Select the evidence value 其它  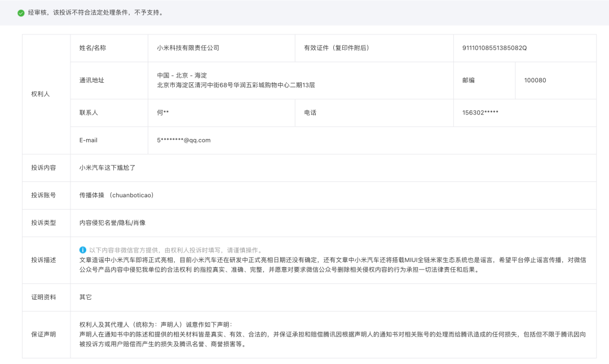(x=86, y=298)
